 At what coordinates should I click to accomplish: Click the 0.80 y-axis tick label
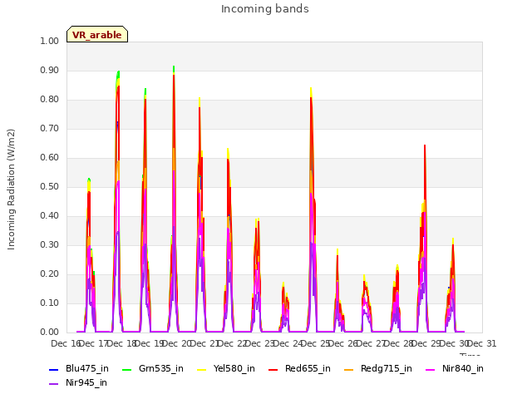[x=50, y=100]
